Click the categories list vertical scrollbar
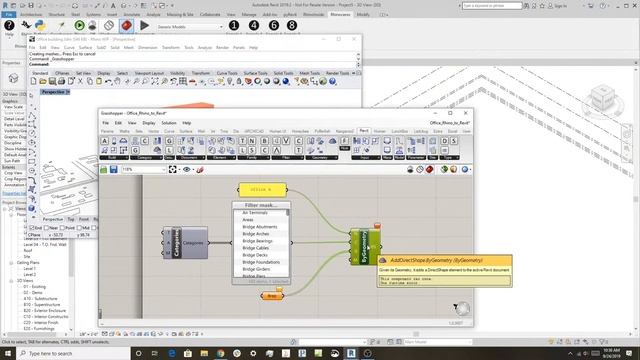 click(x=288, y=243)
